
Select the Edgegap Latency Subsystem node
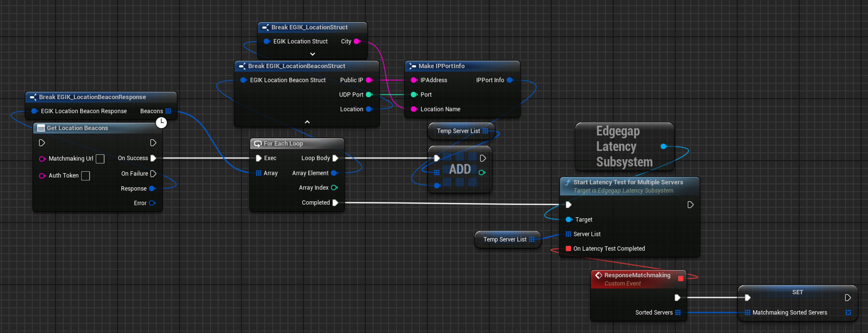coord(624,146)
